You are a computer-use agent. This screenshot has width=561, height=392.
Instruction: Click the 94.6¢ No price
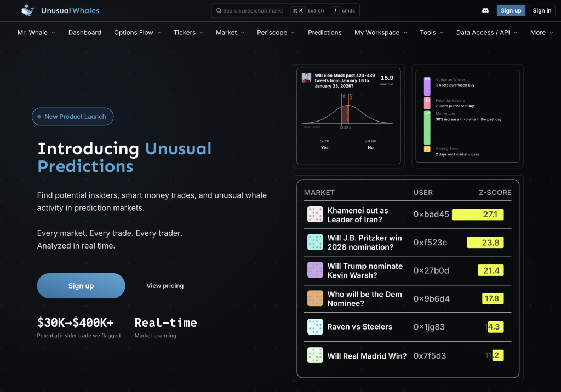click(x=370, y=141)
